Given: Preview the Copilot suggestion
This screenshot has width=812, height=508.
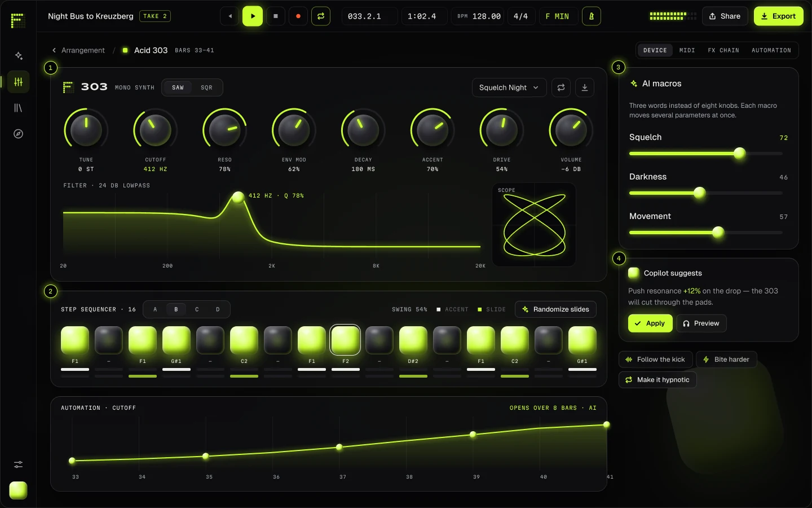Looking at the screenshot, I should click(701, 323).
